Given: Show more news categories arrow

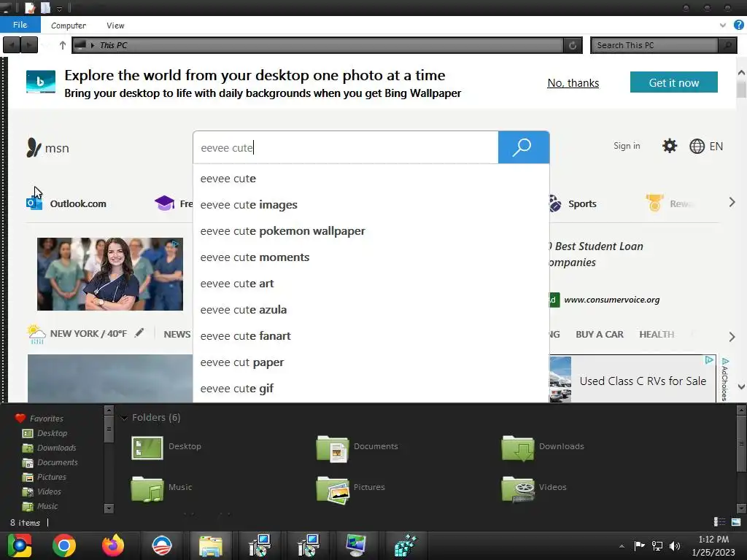Looking at the screenshot, I should [732, 337].
